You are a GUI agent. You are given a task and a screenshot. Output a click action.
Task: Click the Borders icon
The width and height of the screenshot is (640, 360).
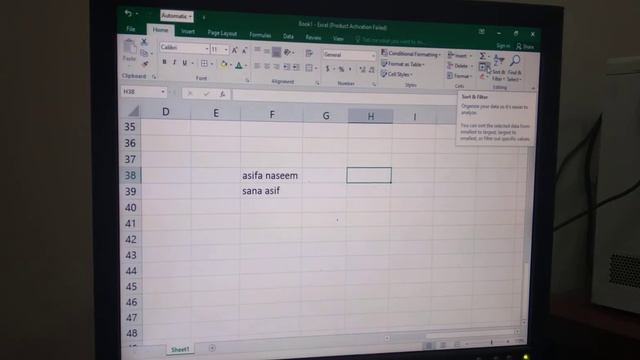click(x=204, y=63)
